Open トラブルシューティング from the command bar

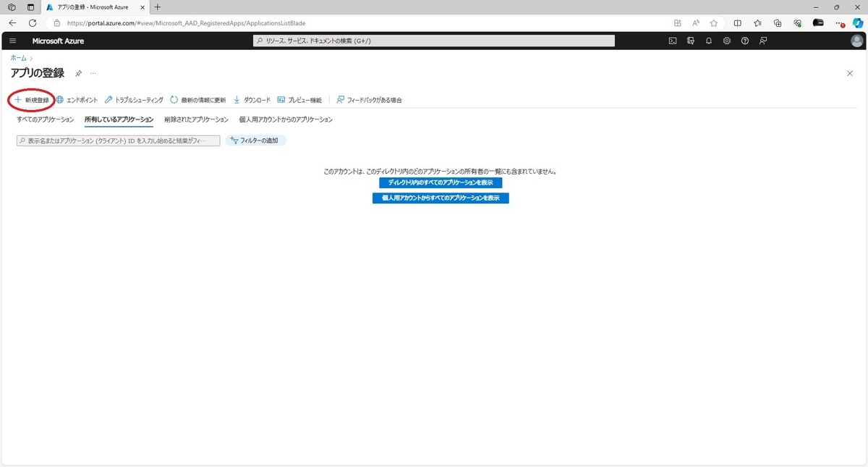[139, 100]
